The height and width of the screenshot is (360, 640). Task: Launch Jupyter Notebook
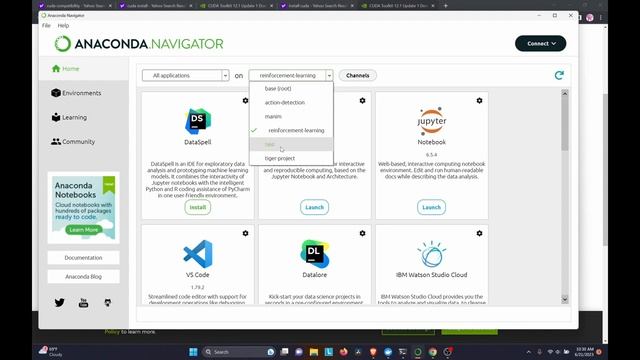[x=431, y=207]
